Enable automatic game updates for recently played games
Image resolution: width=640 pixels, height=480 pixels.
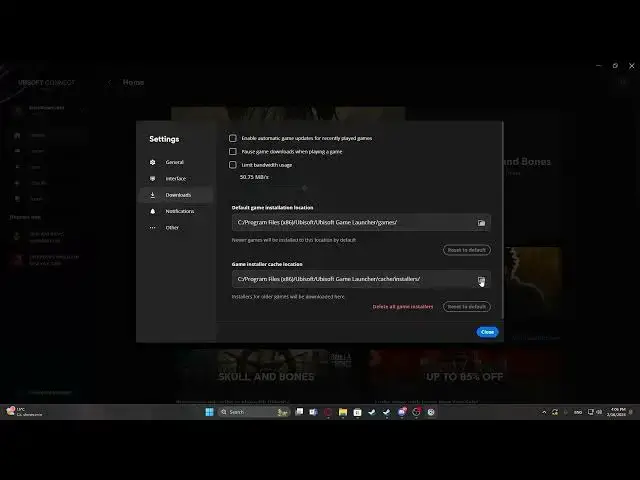[233, 138]
